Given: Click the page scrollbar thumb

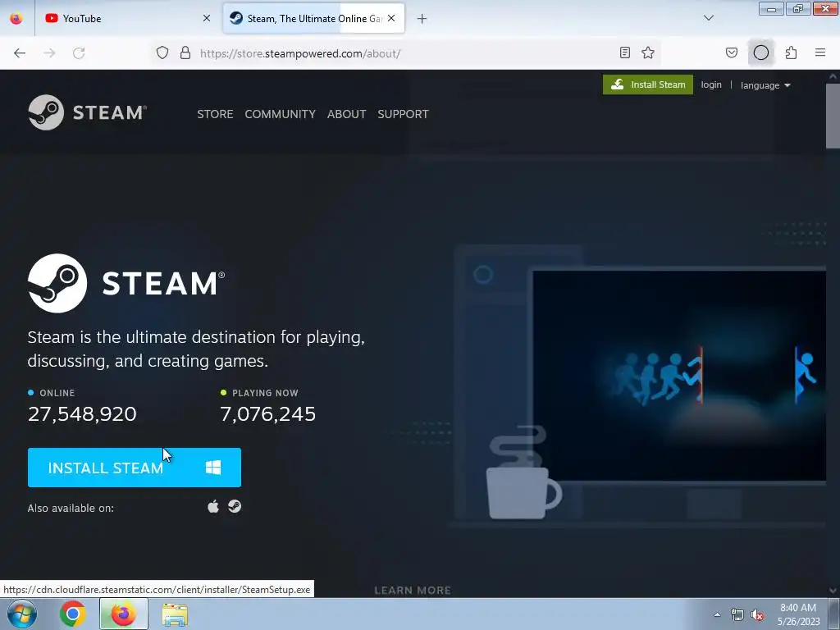Looking at the screenshot, I should (833, 115).
